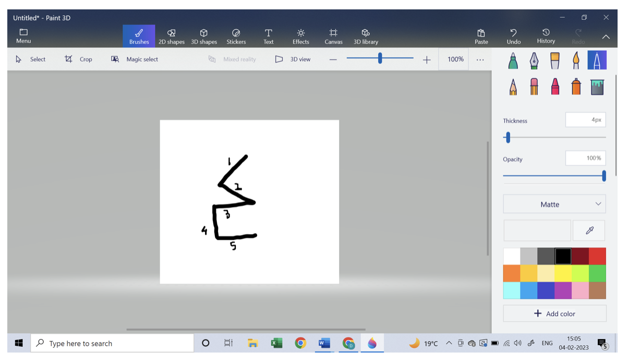The height and width of the screenshot is (364, 628).
Task: Open the 2D shapes tab
Action: [172, 37]
